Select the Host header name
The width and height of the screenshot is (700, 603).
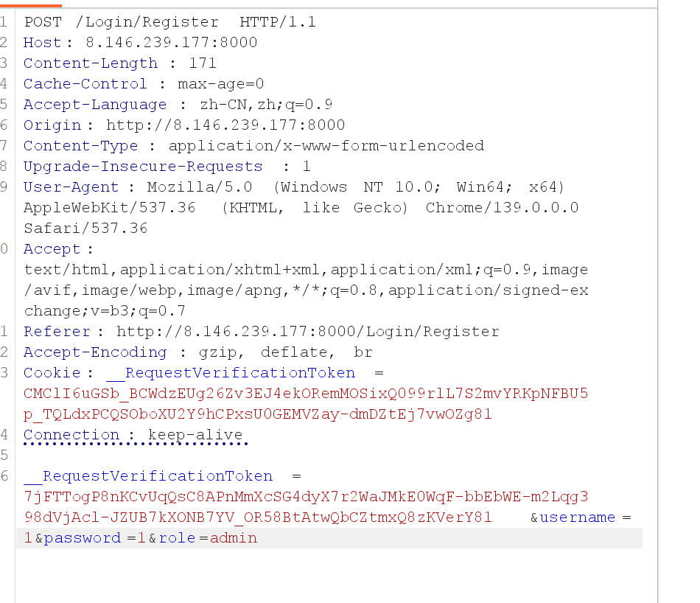click(x=43, y=43)
